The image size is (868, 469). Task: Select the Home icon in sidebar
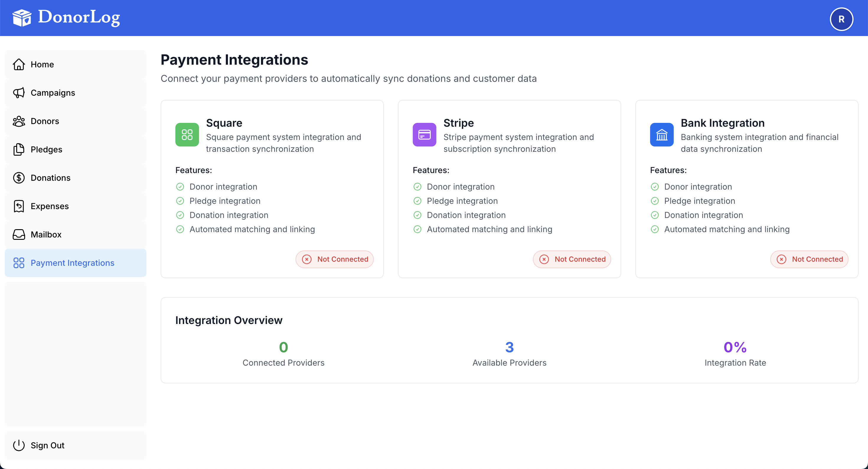[x=19, y=64]
